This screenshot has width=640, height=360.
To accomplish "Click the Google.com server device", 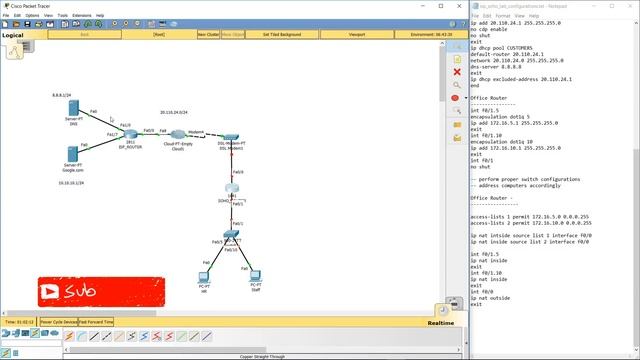I will click(73, 154).
